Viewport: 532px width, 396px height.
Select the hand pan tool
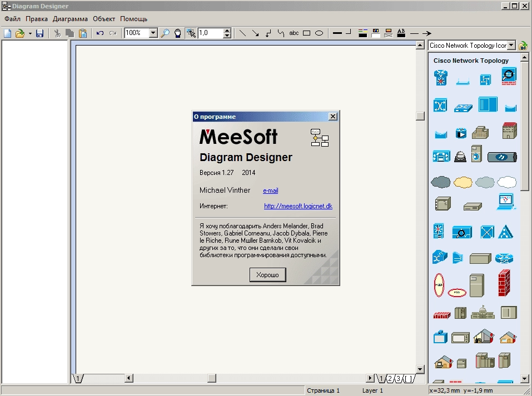pos(178,33)
